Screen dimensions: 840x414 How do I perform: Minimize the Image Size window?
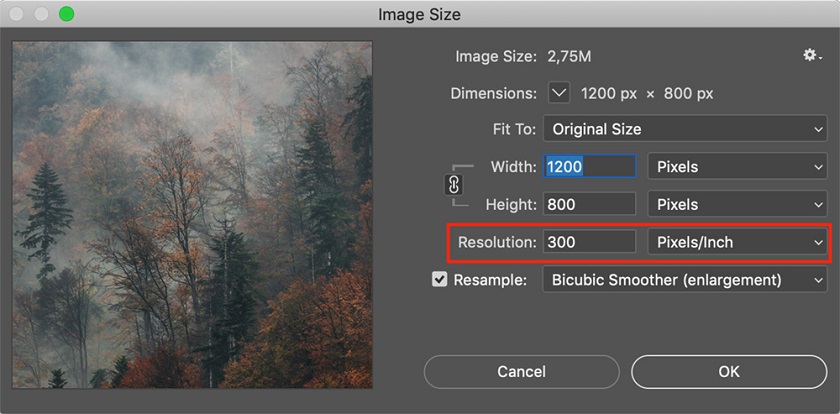[x=42, y=15]
